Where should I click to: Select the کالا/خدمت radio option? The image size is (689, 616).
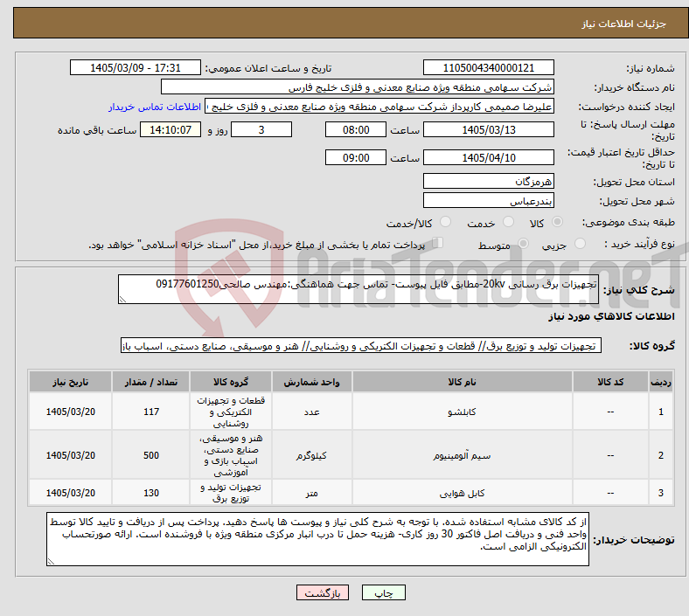(446, 222)
